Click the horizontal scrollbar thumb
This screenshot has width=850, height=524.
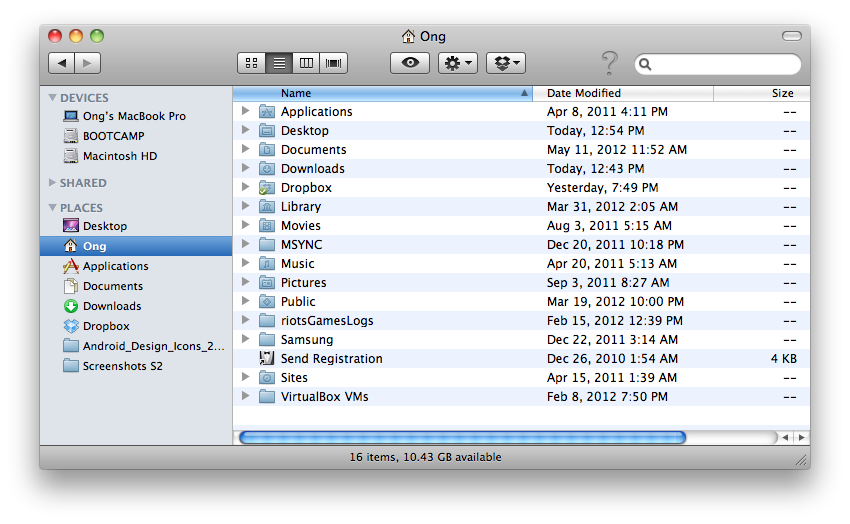click(462, 437)
